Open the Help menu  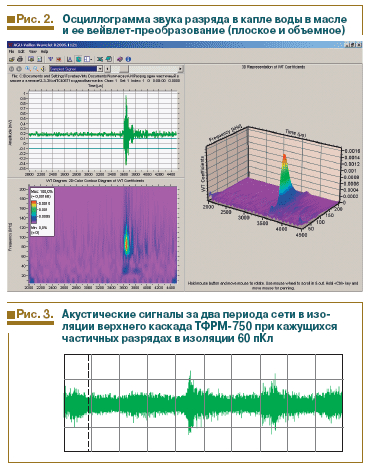pyautogui.click(x=44, y=52)
